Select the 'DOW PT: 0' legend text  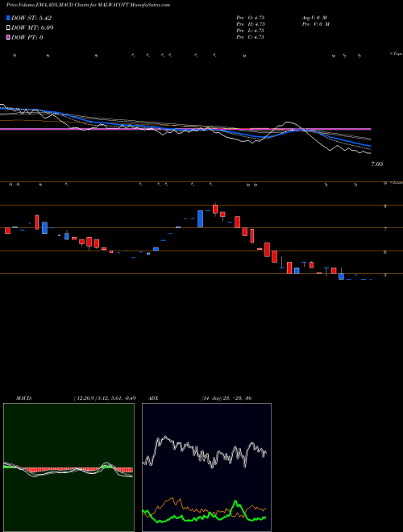click(27, 37)
